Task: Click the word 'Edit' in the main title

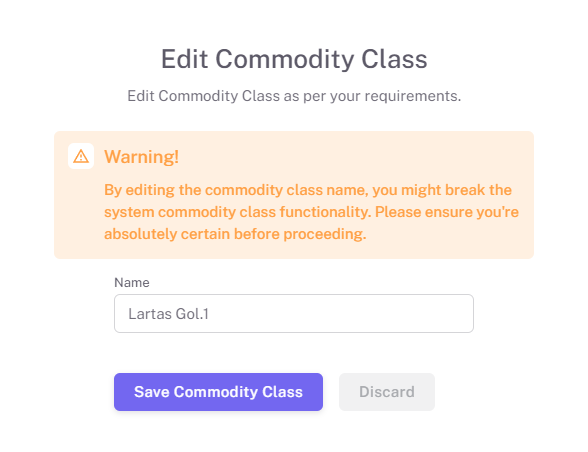Action: point(184,59)
